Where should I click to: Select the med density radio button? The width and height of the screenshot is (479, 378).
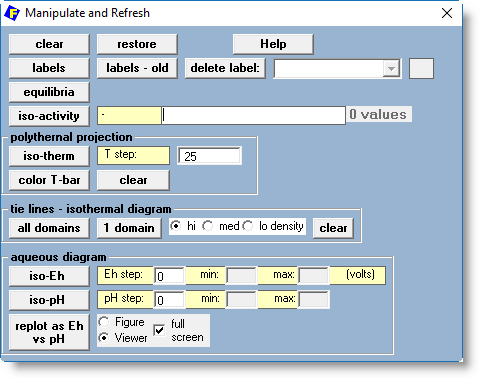pyautogui.click(x=208, y=226)
